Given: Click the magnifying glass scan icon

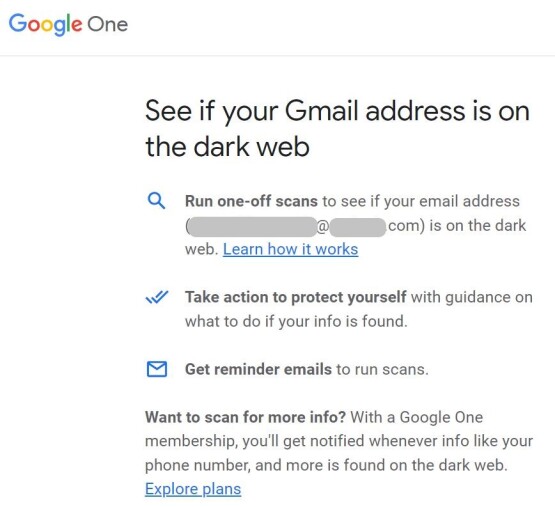Looking at the screenshot, I should pyautogui.click(x=156, y=201).
